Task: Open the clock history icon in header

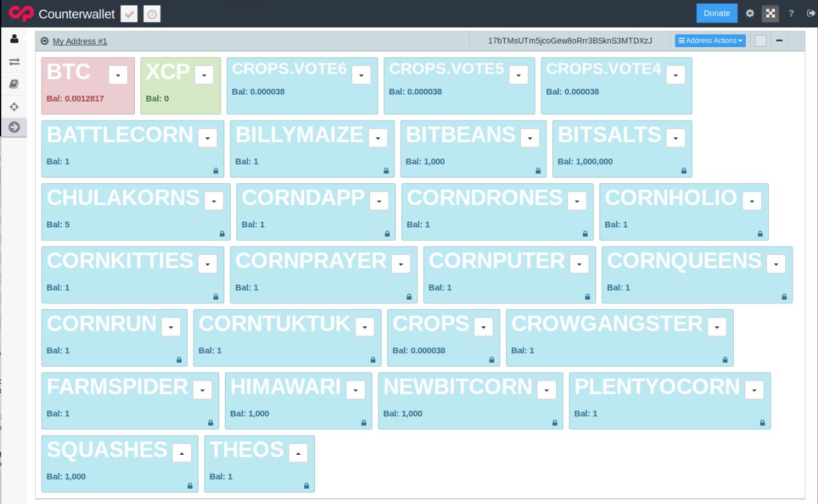Action: click(152, 13)
